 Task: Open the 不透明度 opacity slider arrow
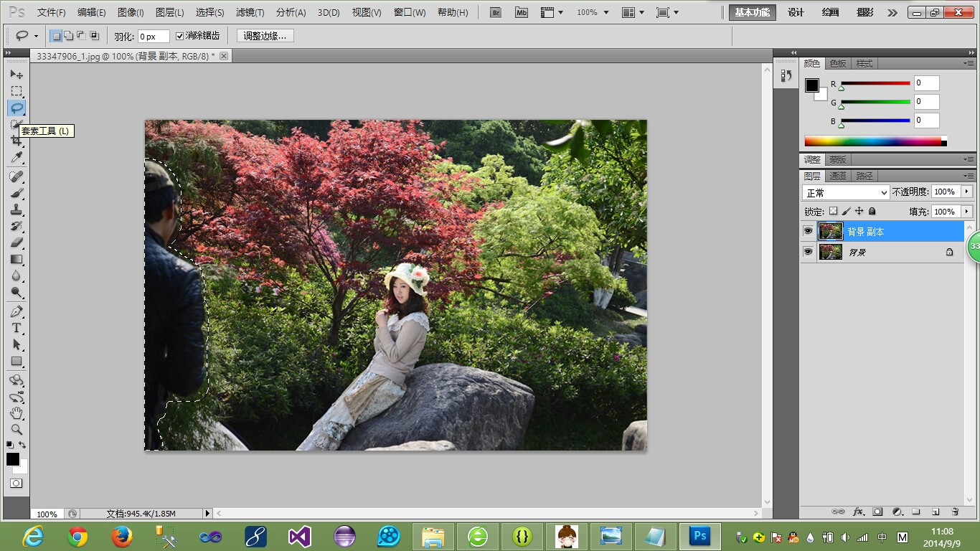point(967,192)
